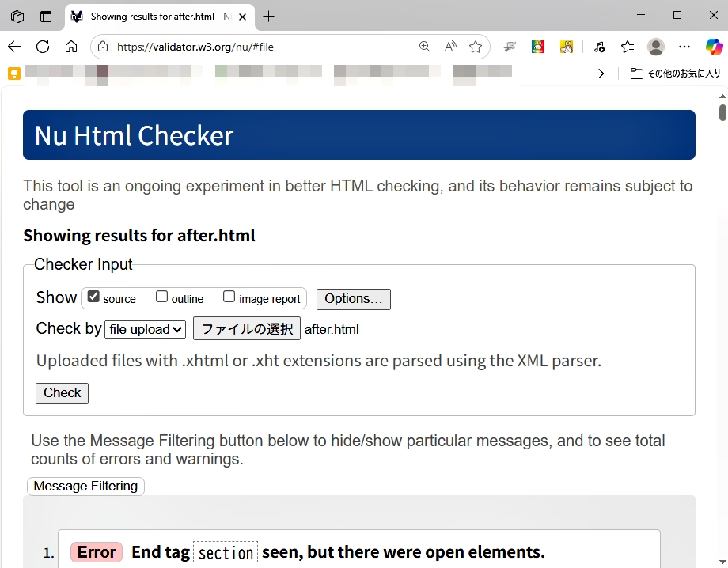Open the workspaces icon in the title bar
Viewport: 728px width, 568px height.
[x=17, y=17]
